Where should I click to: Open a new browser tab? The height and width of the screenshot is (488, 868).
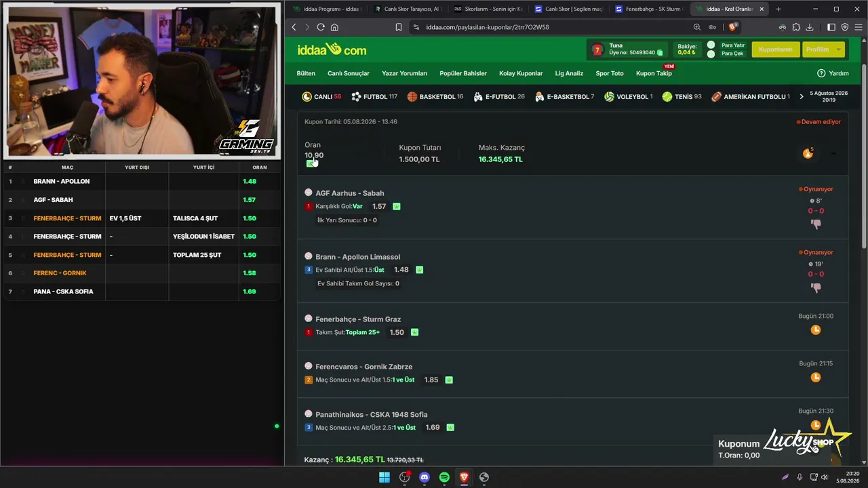click(x=778, y=9)
